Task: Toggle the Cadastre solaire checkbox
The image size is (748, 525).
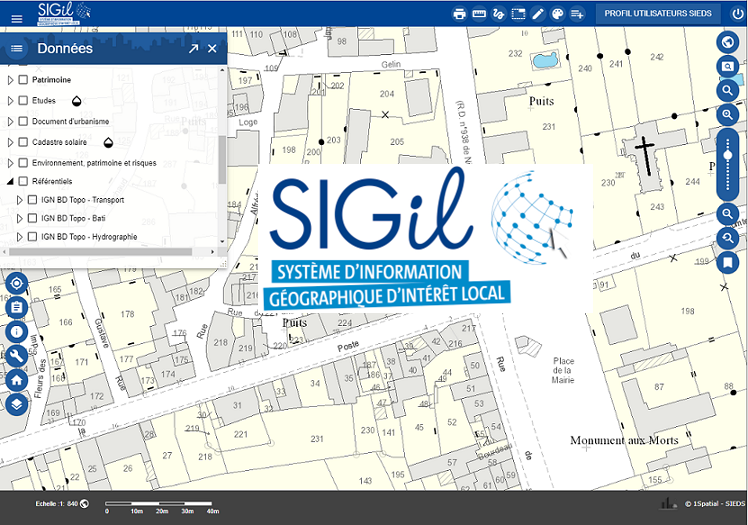Action: (23, 142)
